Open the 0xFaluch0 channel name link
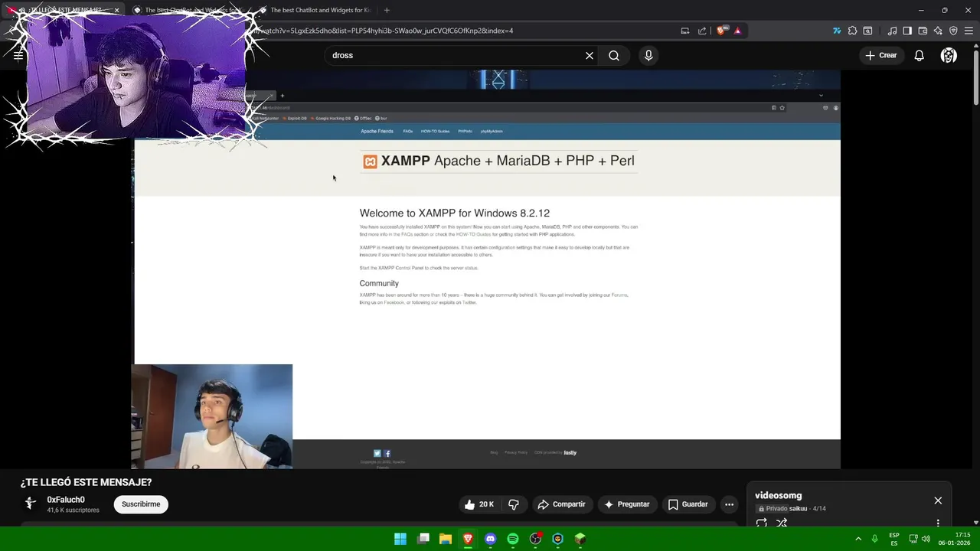 (x=66, y=500)
